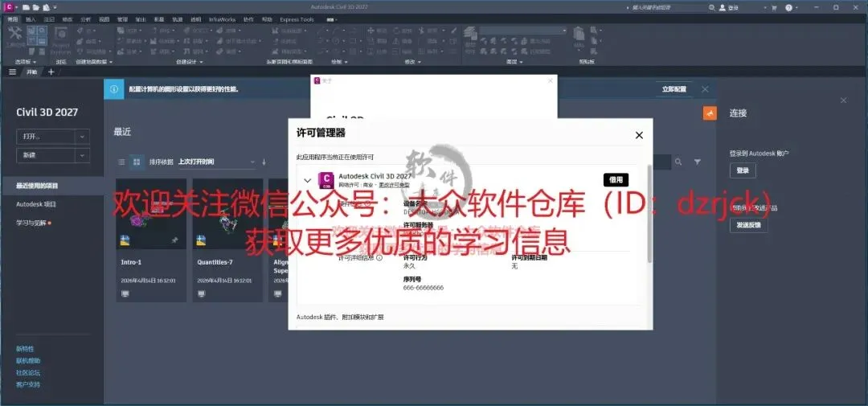The height and width of the screenshot is (406, 868).
Task: Open the 上次打开时间 sort dropdown
Action: (216, 162)
